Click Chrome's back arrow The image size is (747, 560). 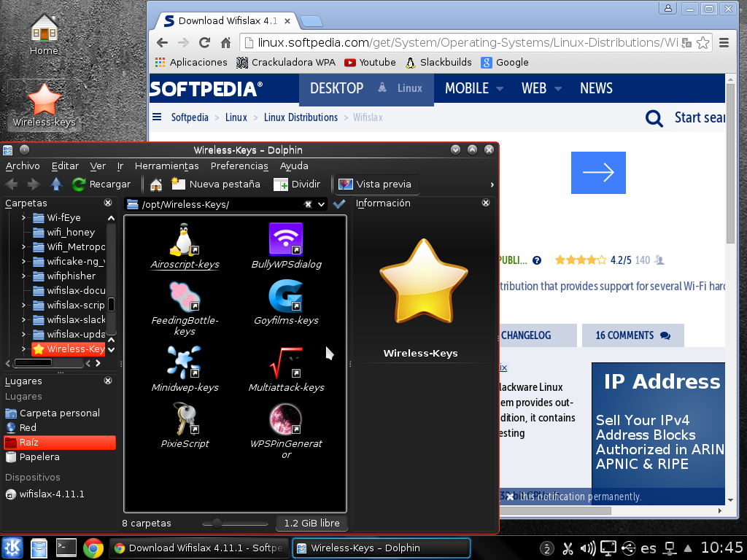point(162,43)
